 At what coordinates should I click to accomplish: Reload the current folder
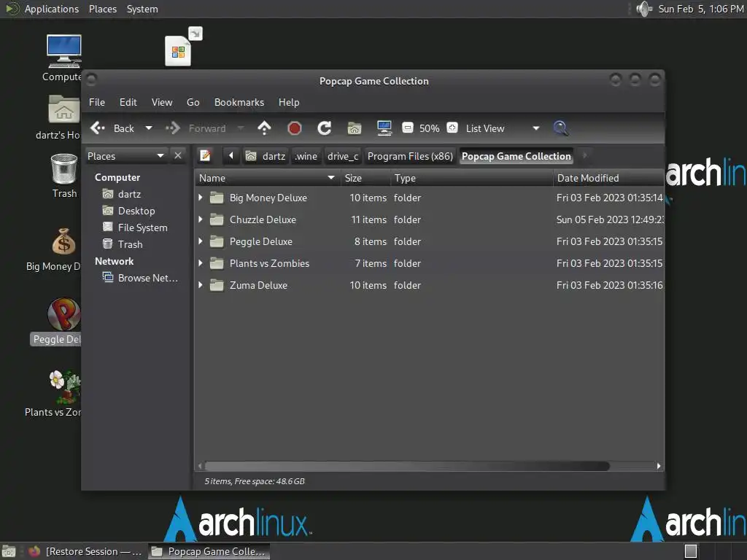tap(324, 128)
